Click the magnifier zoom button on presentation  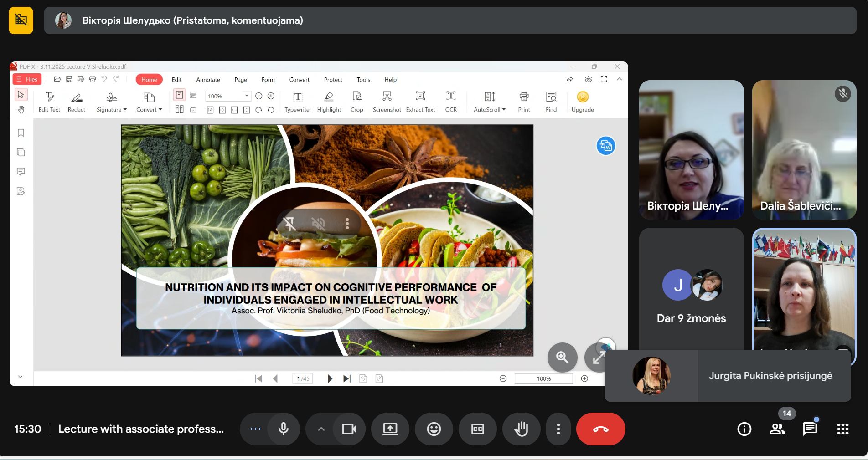(562, 358)
